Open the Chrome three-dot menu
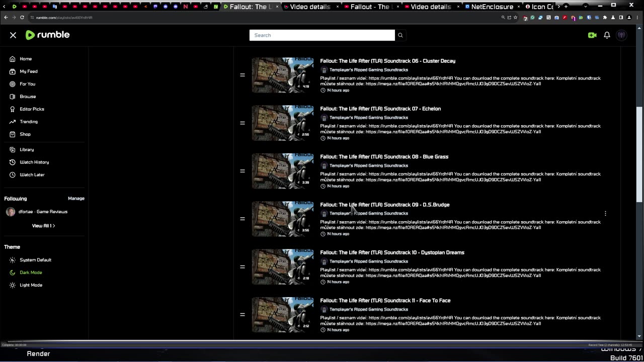The width and height of the screenshot is (644, 362). pos(637,18)
